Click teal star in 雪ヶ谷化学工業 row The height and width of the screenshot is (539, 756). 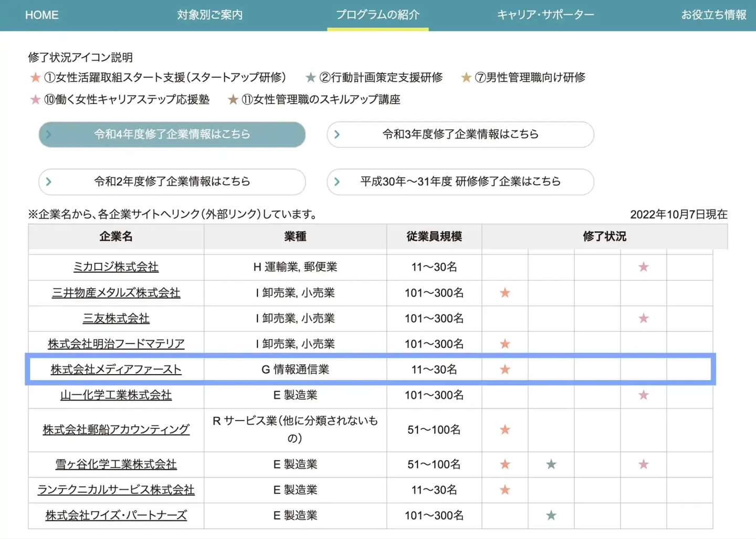click(x=551, y=464)
